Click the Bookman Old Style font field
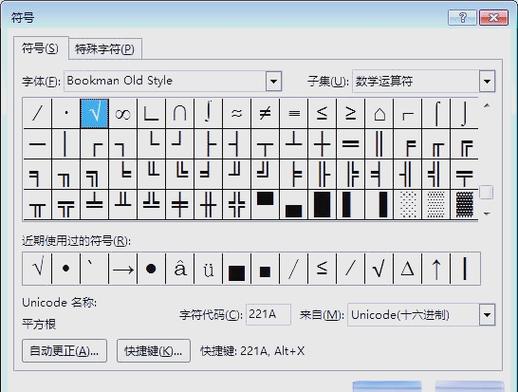This screenshot has width=518, height=392. pyautogui.click(x=173, y=81)
